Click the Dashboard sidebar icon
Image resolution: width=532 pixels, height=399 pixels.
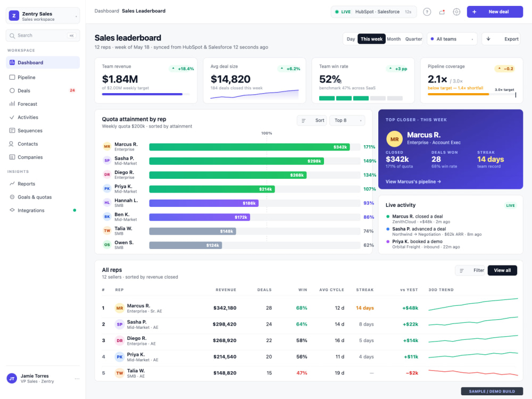tap(12, 62)
